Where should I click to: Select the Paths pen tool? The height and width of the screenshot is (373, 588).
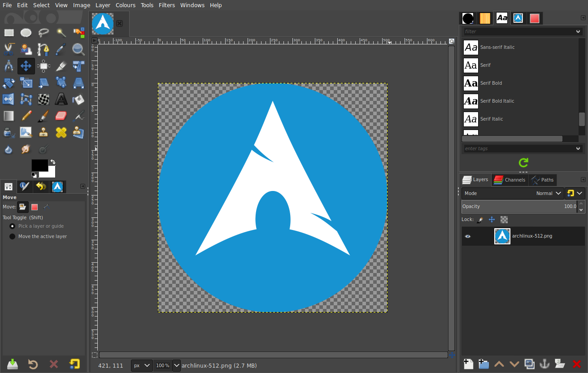click(44, 49)
